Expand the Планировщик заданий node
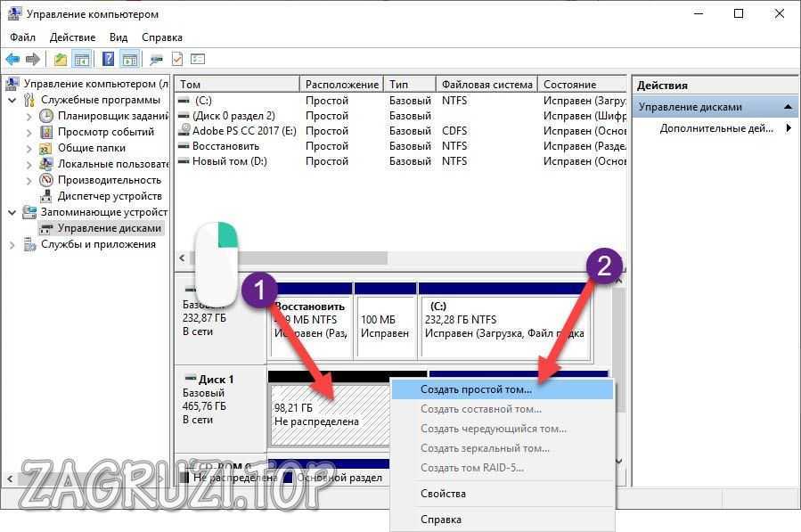Image resolution: width=801 pixels, height=532 pixels. 29,117
